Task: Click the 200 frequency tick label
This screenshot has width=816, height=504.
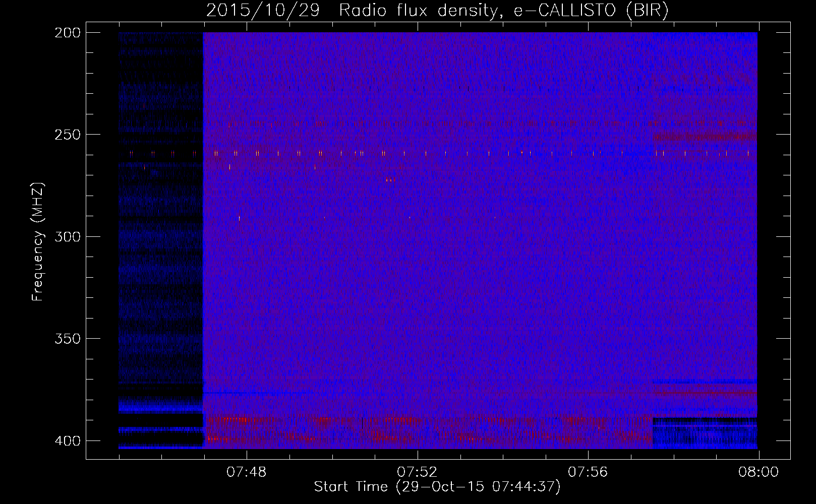Action: (x=68, y=33)
